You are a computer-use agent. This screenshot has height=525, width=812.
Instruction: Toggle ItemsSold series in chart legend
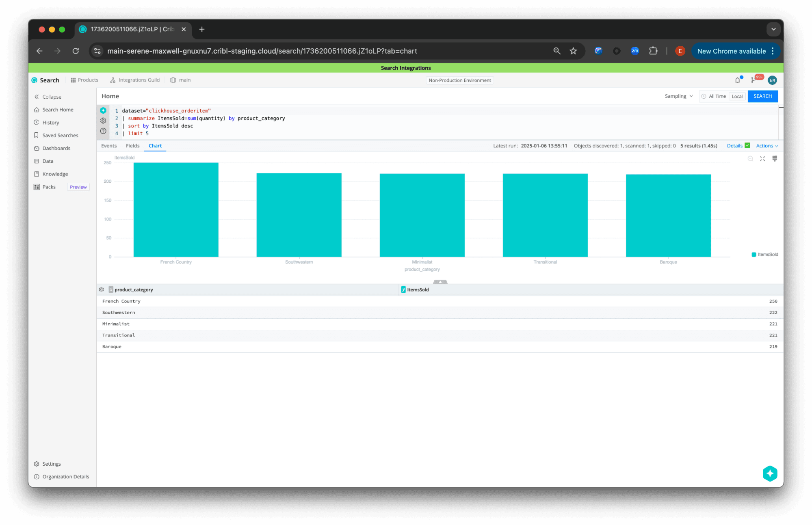765,255
